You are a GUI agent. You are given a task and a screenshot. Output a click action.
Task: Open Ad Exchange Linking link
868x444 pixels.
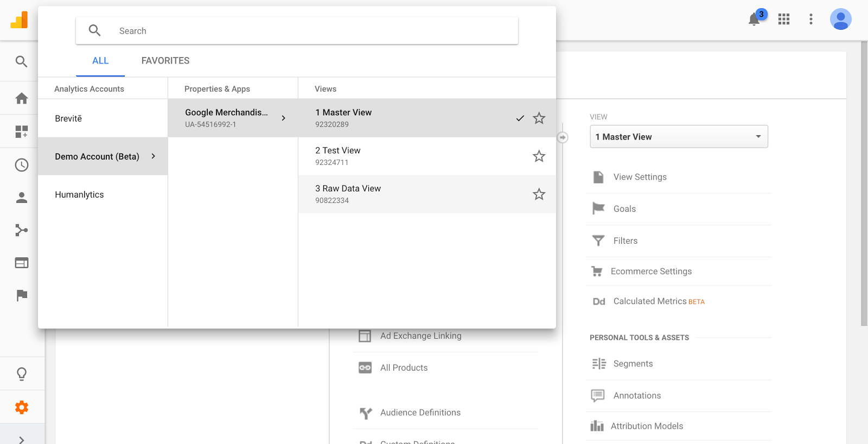(421, 336)
